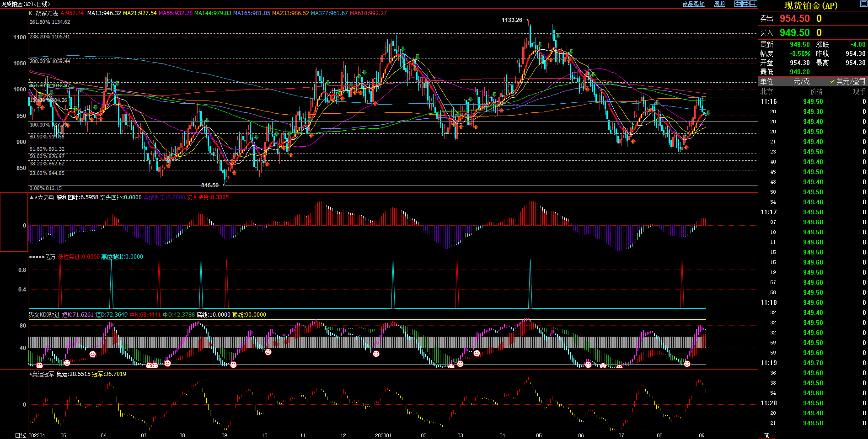Image resolution: width=868 pixels, height=439 pixels.
Task: Click the 界文KD改进 indicator title
Action: (x=44, y=315)
